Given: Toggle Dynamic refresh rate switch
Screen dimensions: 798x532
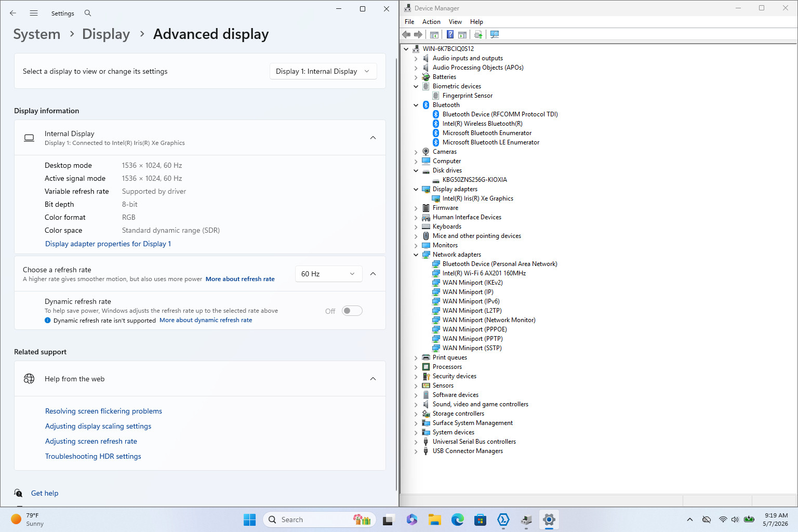Looking at the screenshot, I should point(352,311).
